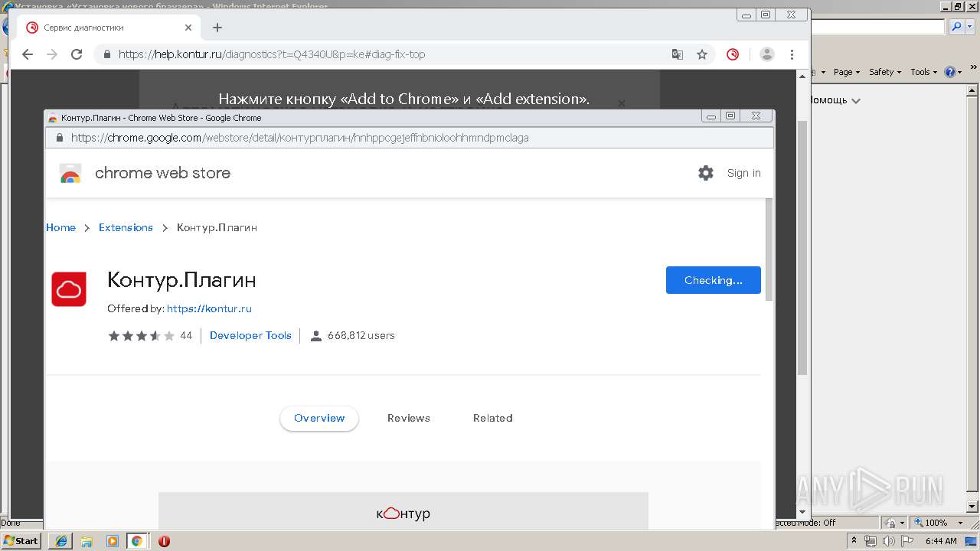
Task: Click the IE blue Help question icon
Action: 949,72
